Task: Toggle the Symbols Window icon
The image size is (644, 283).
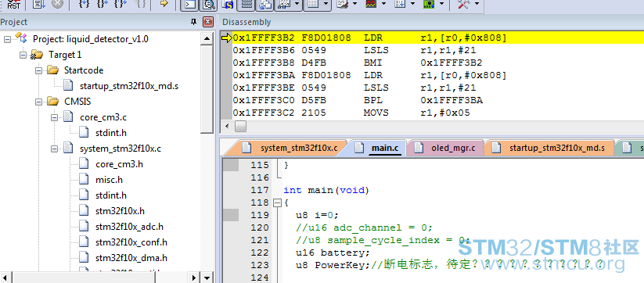Action: tap(228, 5)
